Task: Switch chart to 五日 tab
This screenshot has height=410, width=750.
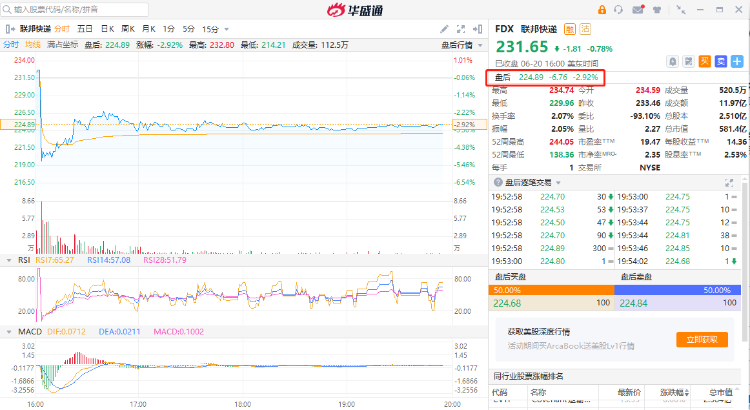Action: [85, 29]
